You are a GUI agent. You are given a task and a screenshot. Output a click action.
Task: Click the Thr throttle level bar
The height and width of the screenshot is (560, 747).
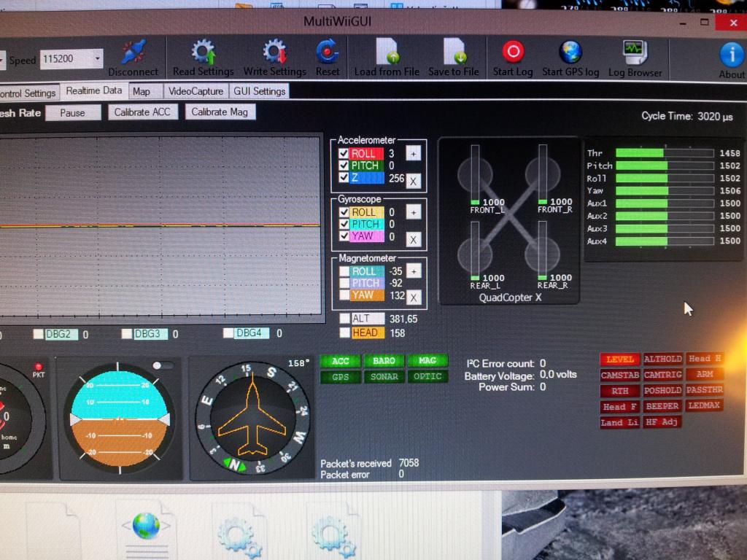(x=664, y=153)
